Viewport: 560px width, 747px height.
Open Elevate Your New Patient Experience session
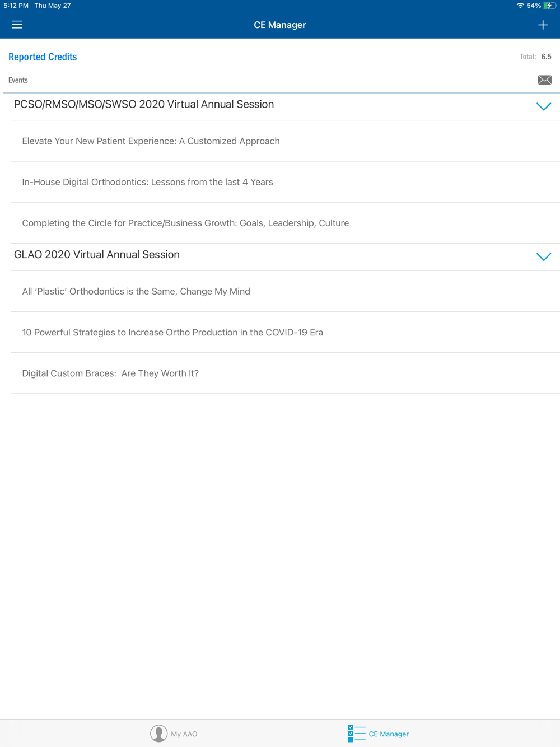click(151, 141)
